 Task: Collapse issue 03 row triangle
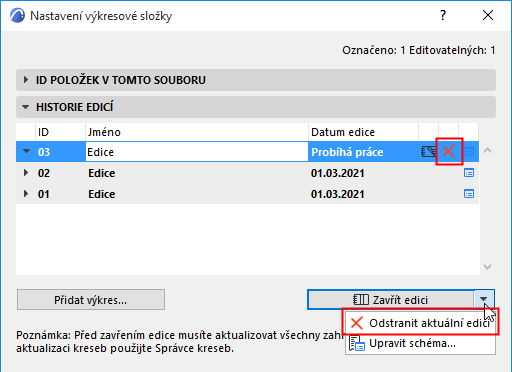tap(26, 151)
